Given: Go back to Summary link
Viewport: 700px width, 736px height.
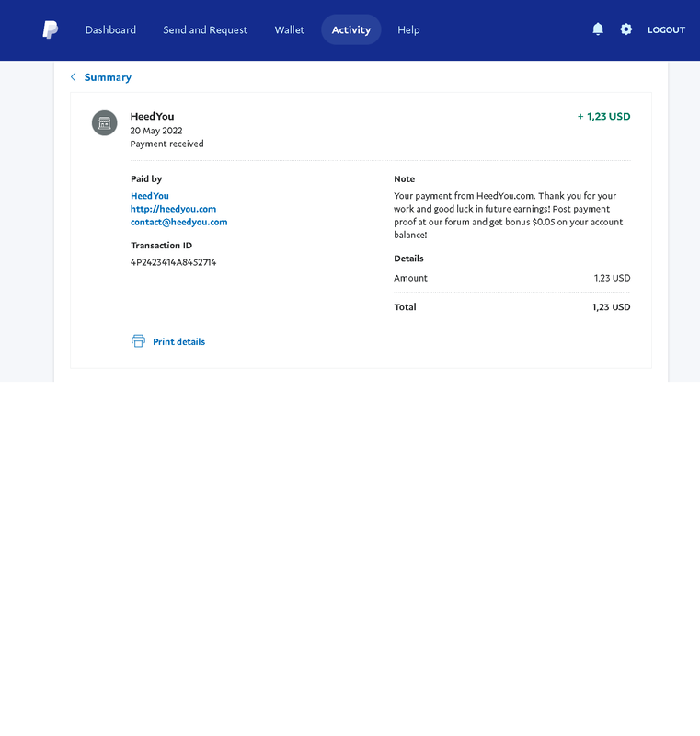Looking at the screenshot, I should (x=108, y=77).
